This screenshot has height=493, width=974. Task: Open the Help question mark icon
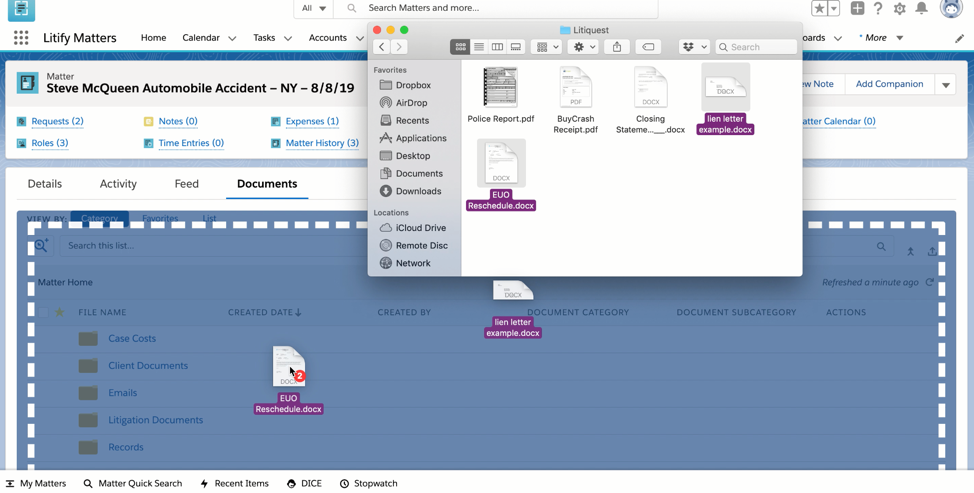click(878, 8)
